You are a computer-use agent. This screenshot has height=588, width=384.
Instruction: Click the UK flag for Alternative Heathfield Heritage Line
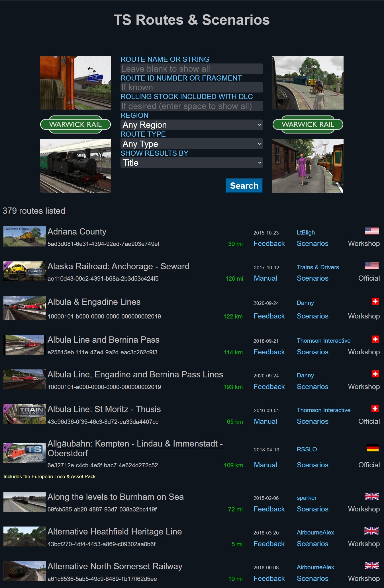[x=372, y=531]
